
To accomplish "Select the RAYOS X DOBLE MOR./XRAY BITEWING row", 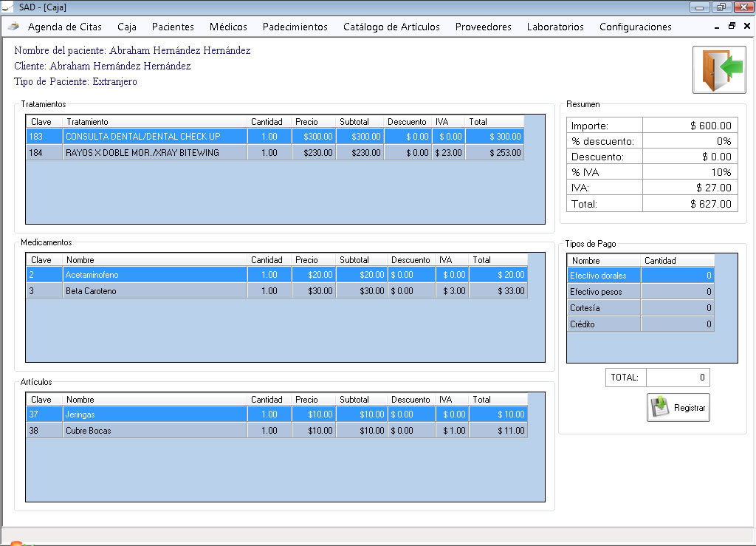I will pos(275,153).
